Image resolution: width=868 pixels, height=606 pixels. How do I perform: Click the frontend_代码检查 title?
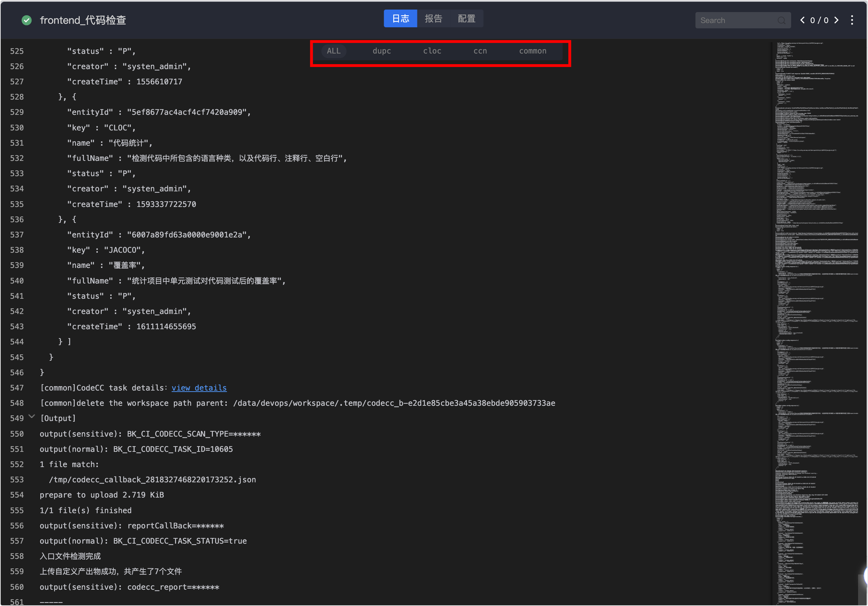point(83,20)
